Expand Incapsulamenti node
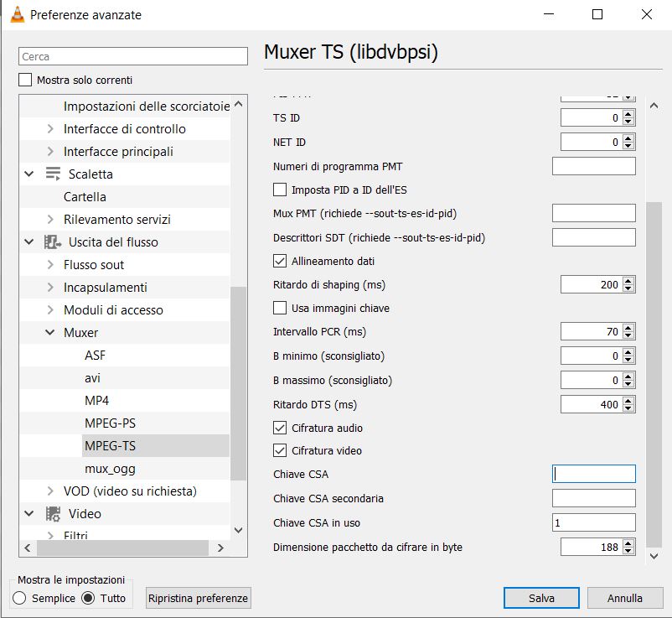Screen dimensions: 672x618 (x=50, y=288)
